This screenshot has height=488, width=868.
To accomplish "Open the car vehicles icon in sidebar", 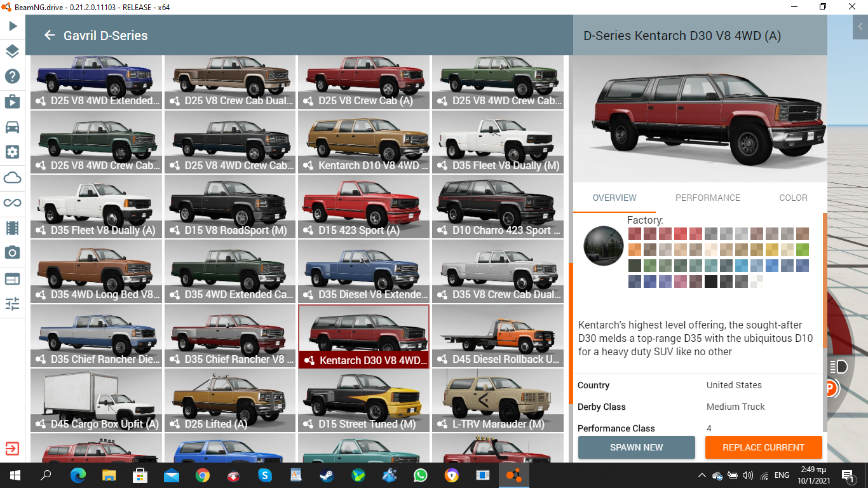I will (13, 126).
